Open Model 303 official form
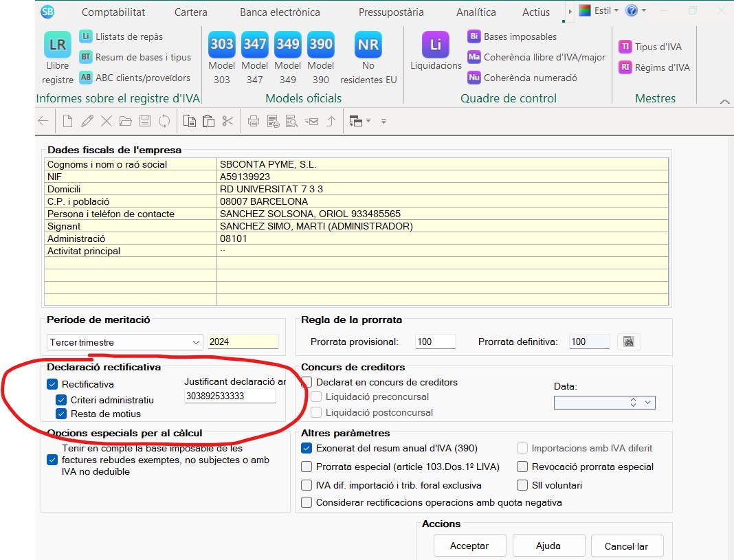The width and height of the screenshot is (734, 560). point(221,45)
